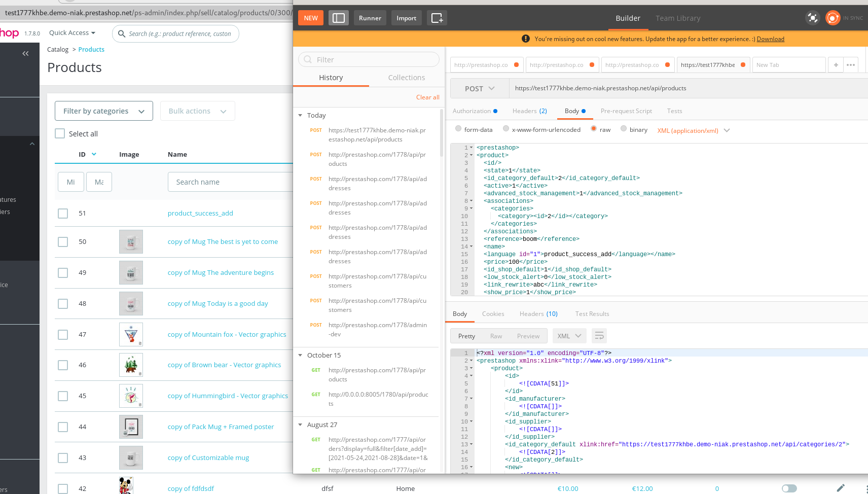Image resolution: width=868 pixels, height=494 pixels.
Task: Switch to the Collections tab
Action: coord(406,77)
